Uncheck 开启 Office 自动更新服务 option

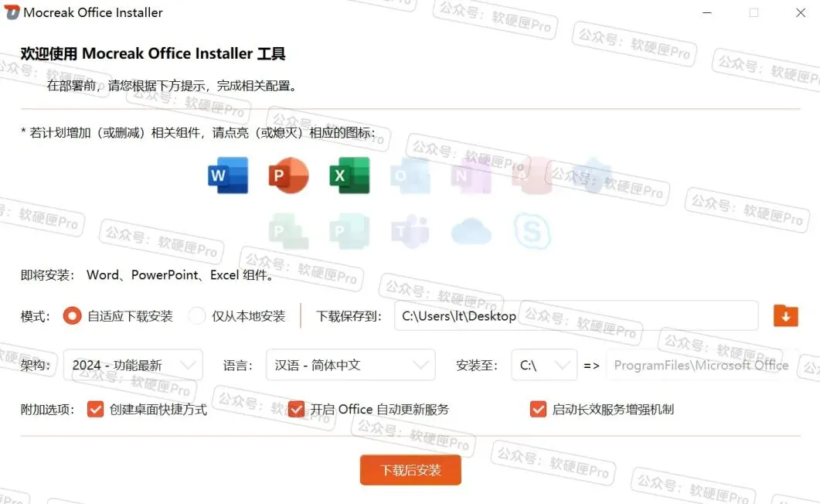click(x=296, y=409)
